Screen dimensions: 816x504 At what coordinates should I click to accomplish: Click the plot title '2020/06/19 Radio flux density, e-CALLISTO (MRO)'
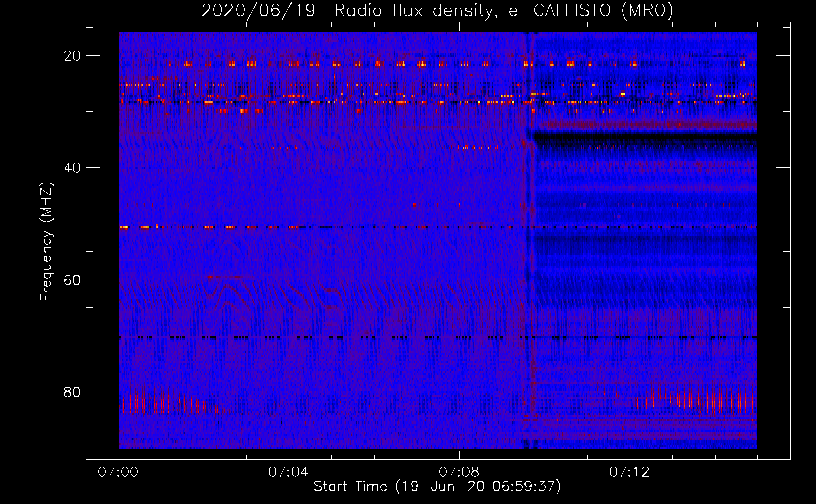pos(437,10)
